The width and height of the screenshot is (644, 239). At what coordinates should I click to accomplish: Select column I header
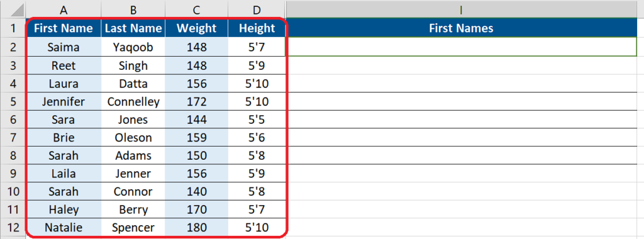(461, 10)
